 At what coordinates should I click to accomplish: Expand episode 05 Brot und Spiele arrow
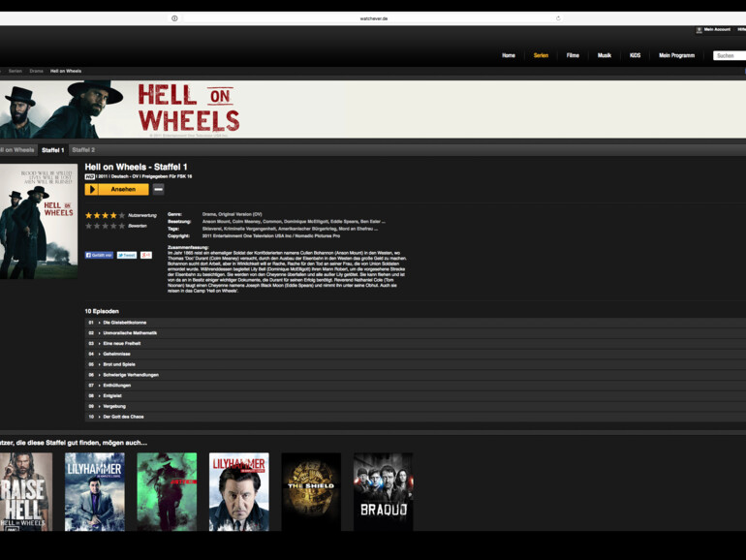click(100, 364)
